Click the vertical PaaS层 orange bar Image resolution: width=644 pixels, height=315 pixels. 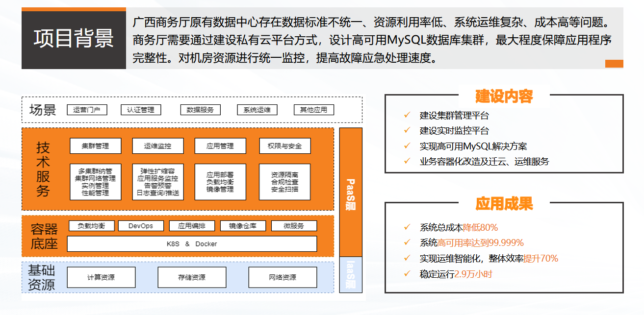pyautogui.click(x=351, y=192)
